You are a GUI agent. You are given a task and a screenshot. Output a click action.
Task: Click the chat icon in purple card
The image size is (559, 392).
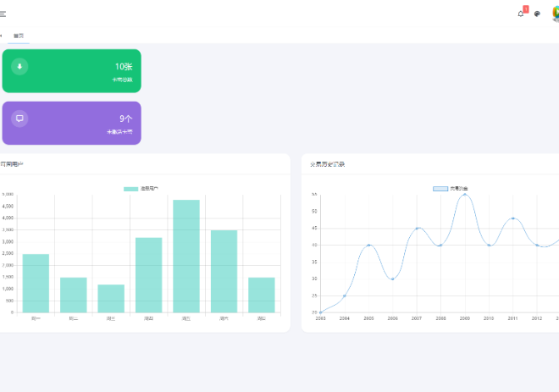click(x=19, y=119)
